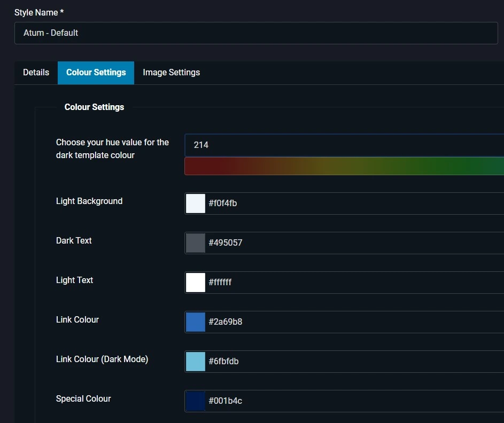Click the Link Colour (Dark Mode) label
The image size is (504, 423).
(x=102, y=359)
